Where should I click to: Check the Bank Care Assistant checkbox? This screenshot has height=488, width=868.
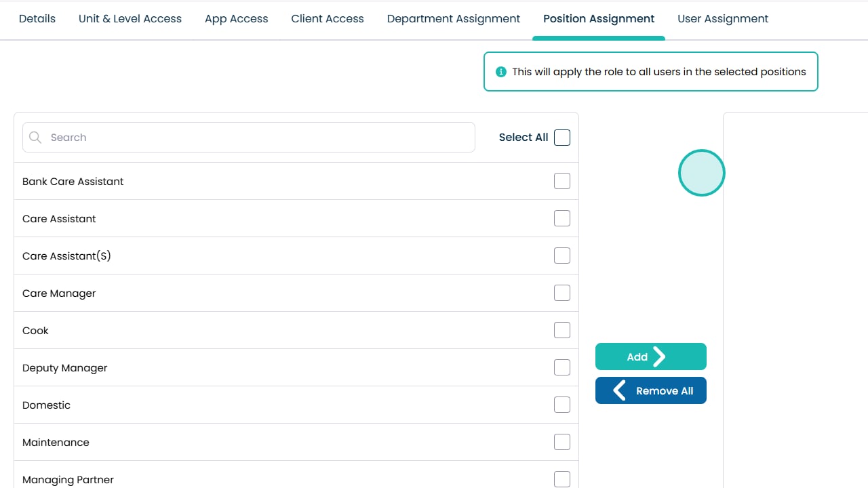pos(562,181)
